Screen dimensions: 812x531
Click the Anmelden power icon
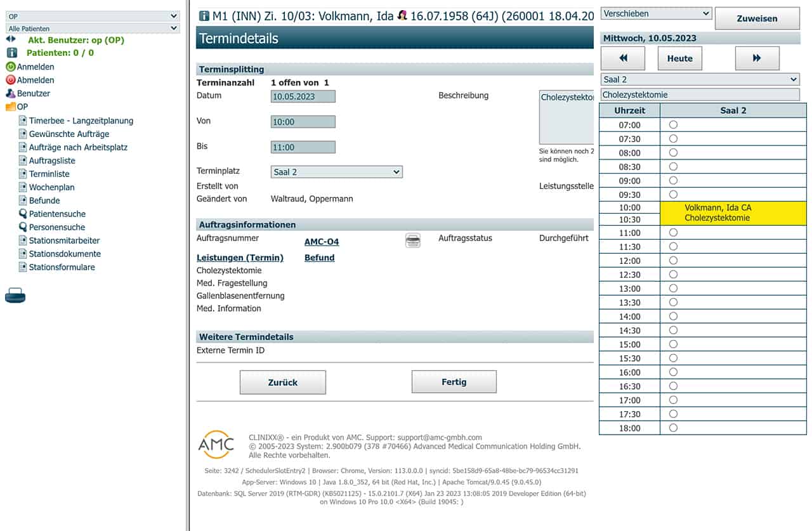[x=11, y=67]
